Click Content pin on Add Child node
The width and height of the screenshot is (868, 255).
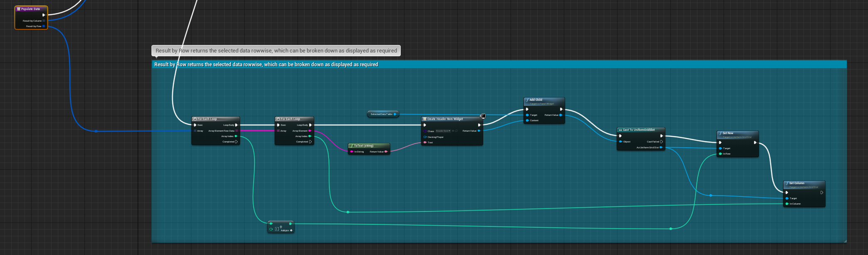(x=527, y=120)
